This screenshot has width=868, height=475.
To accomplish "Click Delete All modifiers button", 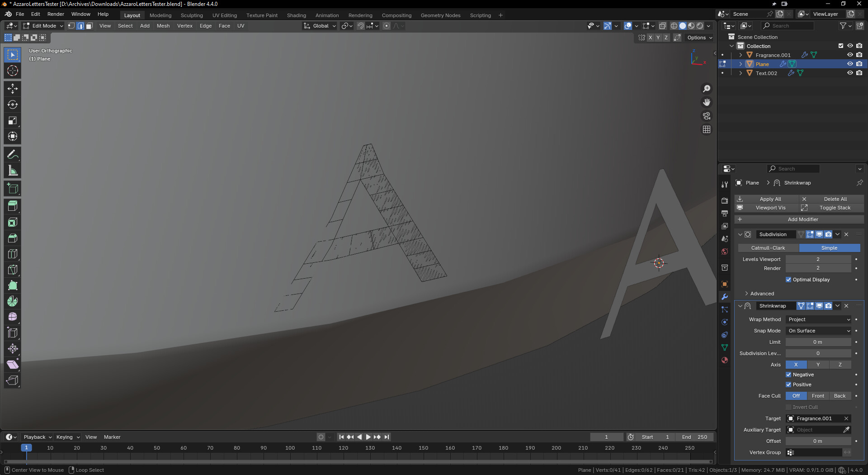I will (832, 199).
